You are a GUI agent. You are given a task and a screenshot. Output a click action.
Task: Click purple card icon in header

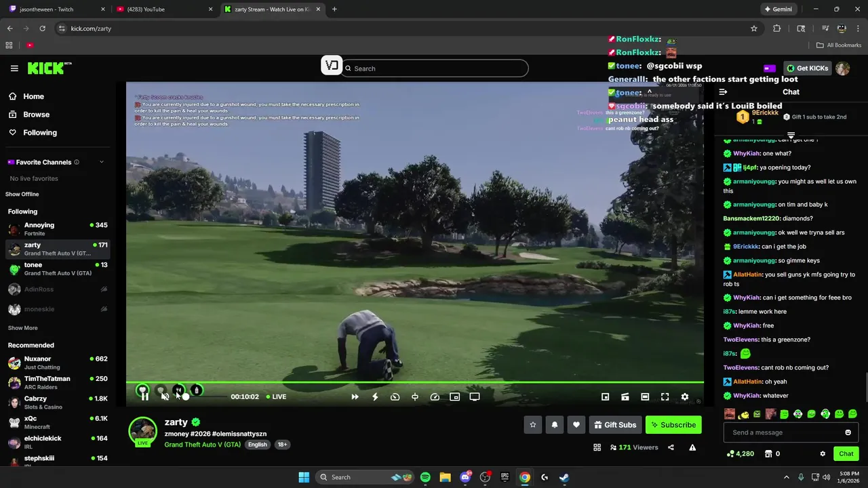[770, 68]
